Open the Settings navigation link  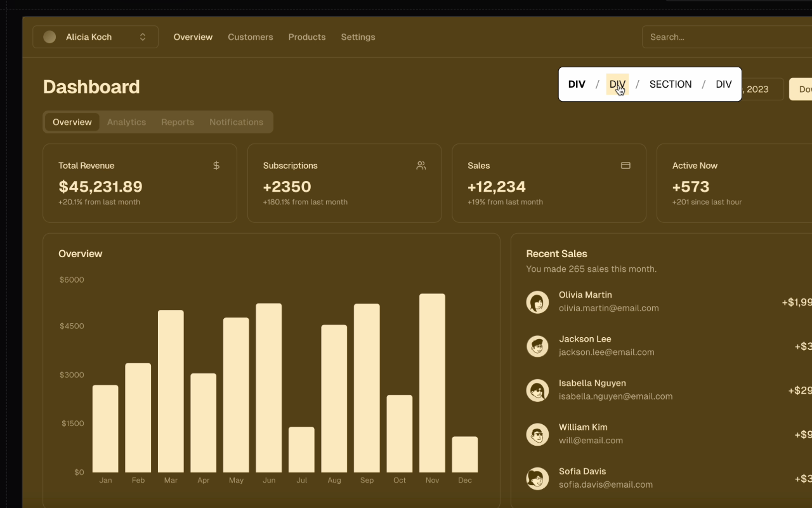click(x=358, y=37)
